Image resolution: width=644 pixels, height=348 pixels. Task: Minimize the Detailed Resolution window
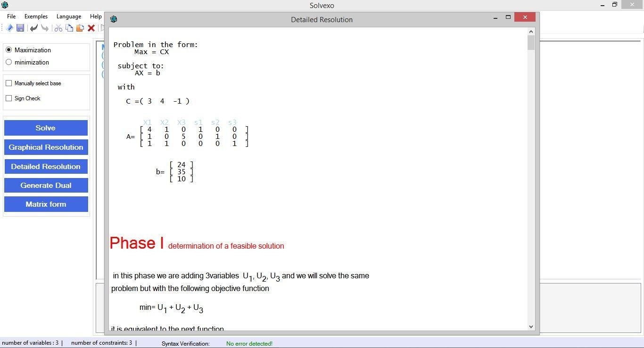tap(495, 17)
